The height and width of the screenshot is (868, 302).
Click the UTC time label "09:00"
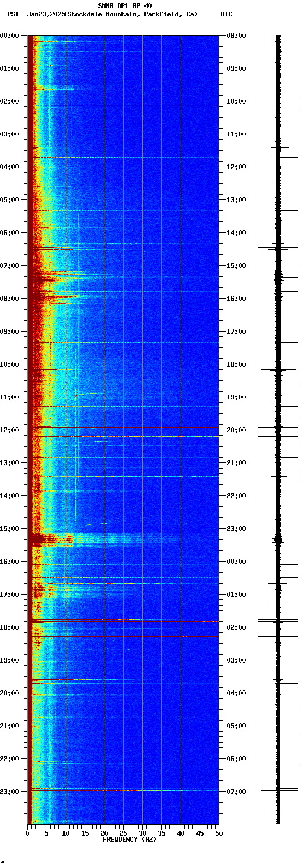pos(236,68)
